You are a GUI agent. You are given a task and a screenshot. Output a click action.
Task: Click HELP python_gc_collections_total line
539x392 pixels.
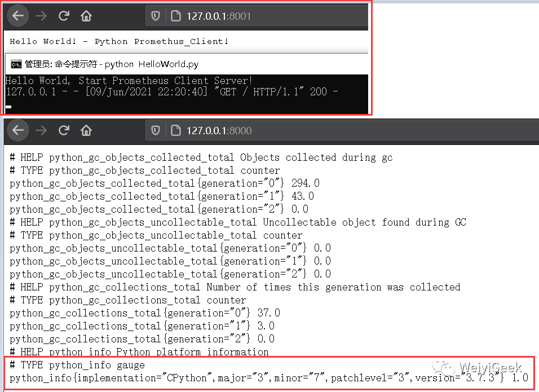tap(235, 288)
